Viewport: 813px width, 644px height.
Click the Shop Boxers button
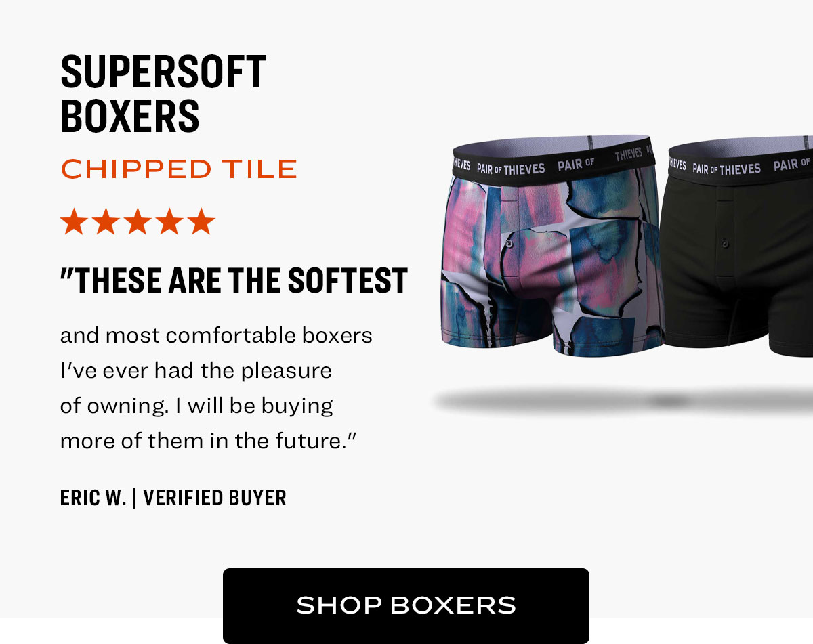tap(406, 605)
